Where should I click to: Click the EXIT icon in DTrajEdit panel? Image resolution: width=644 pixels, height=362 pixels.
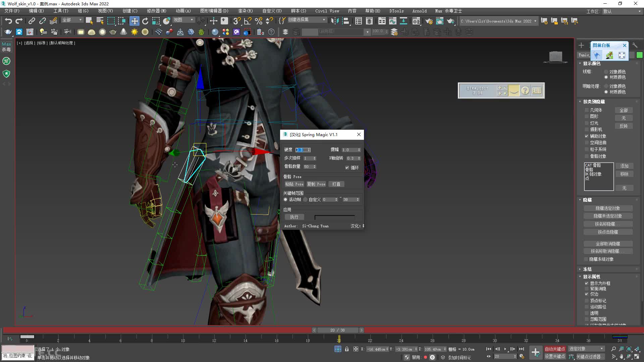[537, 90]
